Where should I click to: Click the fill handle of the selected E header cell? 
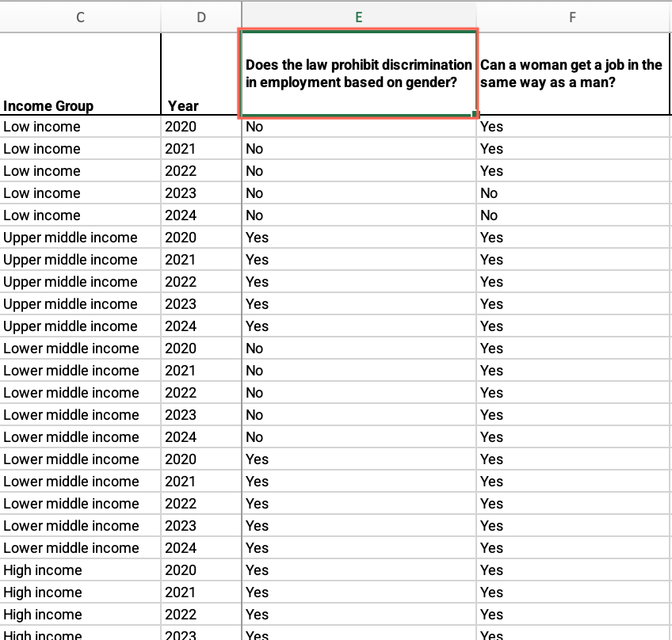[x=474, y=113]
